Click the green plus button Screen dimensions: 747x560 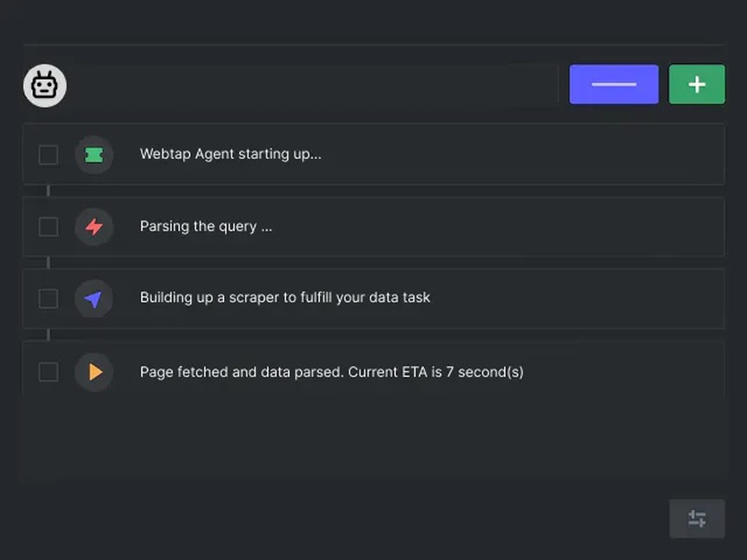point(697,84)
